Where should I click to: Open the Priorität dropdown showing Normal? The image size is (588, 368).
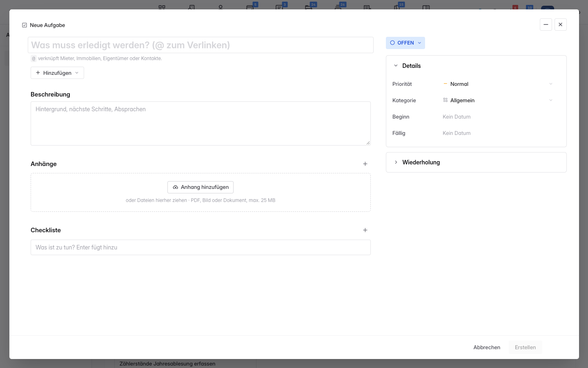point(498,84)
